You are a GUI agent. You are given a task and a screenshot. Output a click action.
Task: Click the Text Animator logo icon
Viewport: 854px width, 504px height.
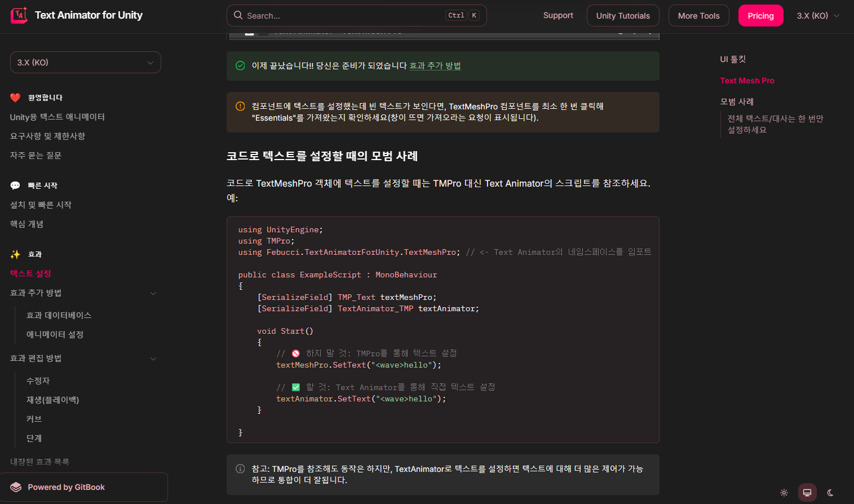click(19, 15)
